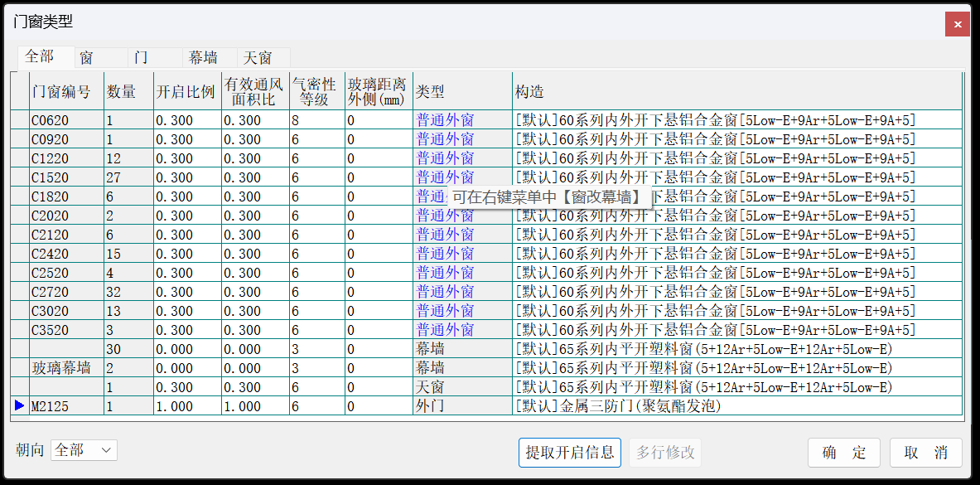Viewport: 980px width, 485px height.
Task: Open the 窗 tab
Action: pos(86,58)
